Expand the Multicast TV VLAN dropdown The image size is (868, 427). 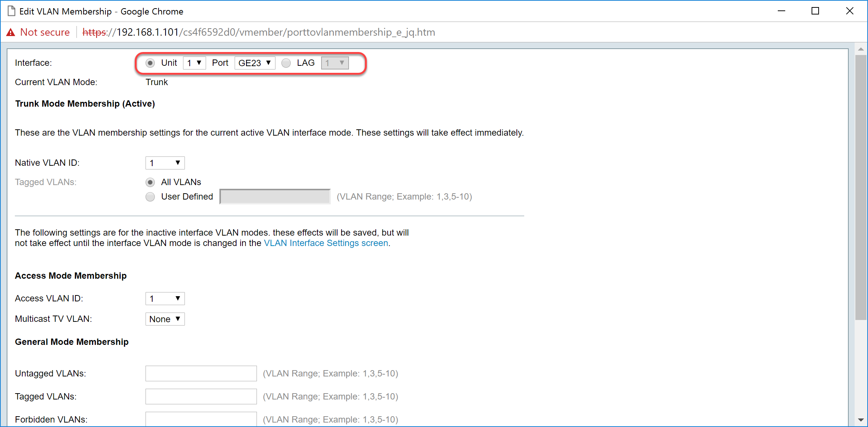pyautogui.click(x=165, y=319)
